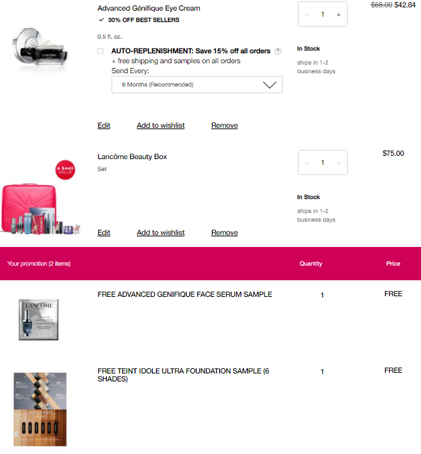Screen dimensions: 421x454
Task: Decrease Lancôme Beauty Box quantity minus icon
Action: pyautogui.click(x=307, y=163)
